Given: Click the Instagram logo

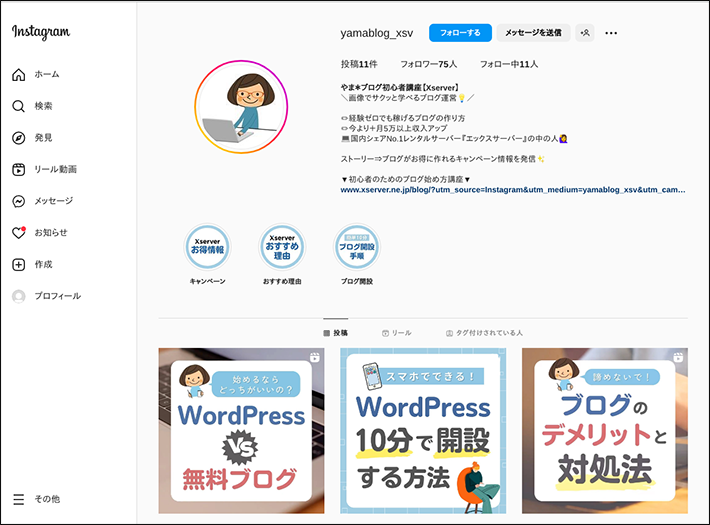Looking at the screenshot, I should pyautogui.click(x=41, y=32).
